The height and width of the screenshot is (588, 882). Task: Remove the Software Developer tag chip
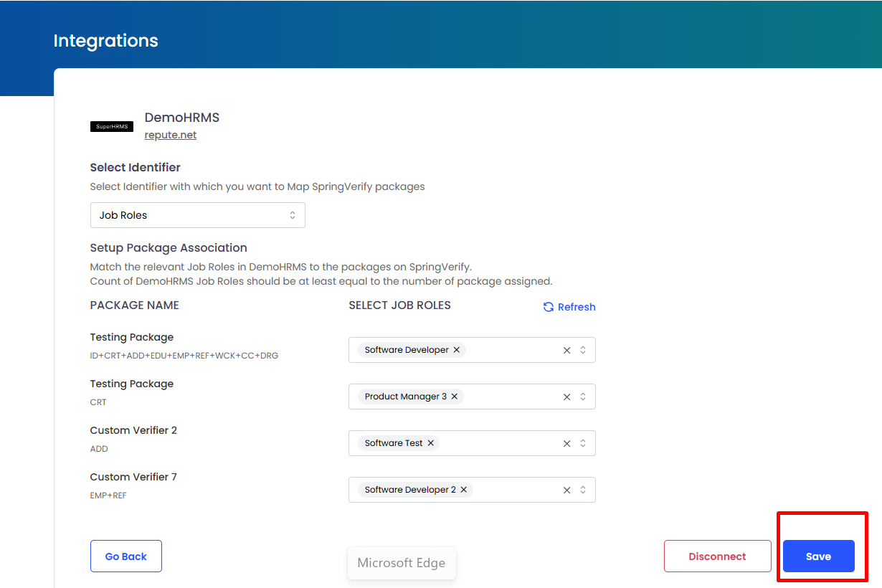[457, 350]
